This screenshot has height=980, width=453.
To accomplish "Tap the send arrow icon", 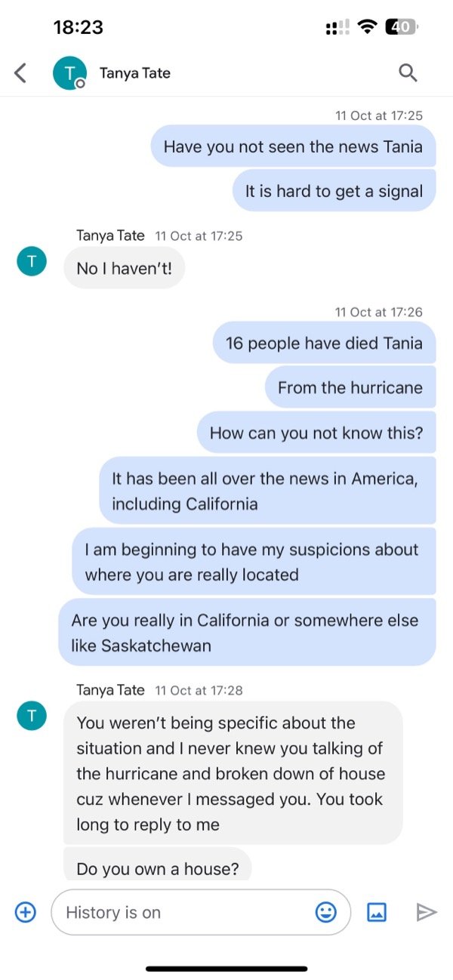I will pyautogui.click(x=427, y=912).
